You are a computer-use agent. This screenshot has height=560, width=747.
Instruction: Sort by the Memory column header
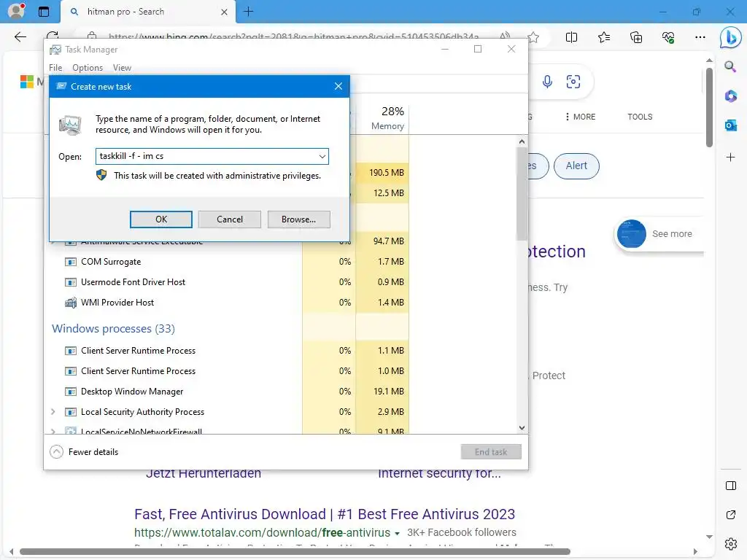point(382,118)
